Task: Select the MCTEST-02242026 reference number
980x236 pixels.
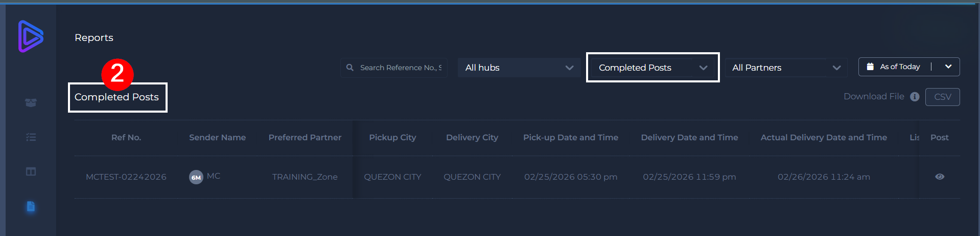Action: click(126, 177)
